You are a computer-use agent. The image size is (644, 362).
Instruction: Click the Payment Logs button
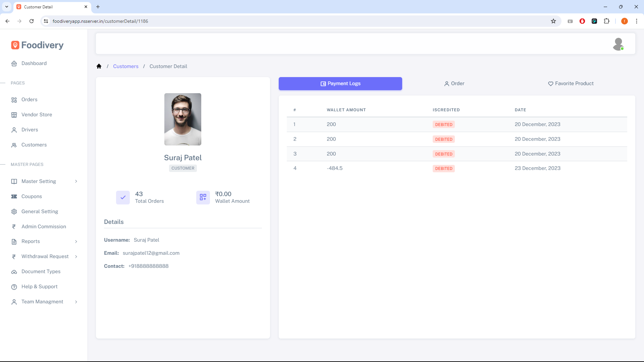pos(340,83)
